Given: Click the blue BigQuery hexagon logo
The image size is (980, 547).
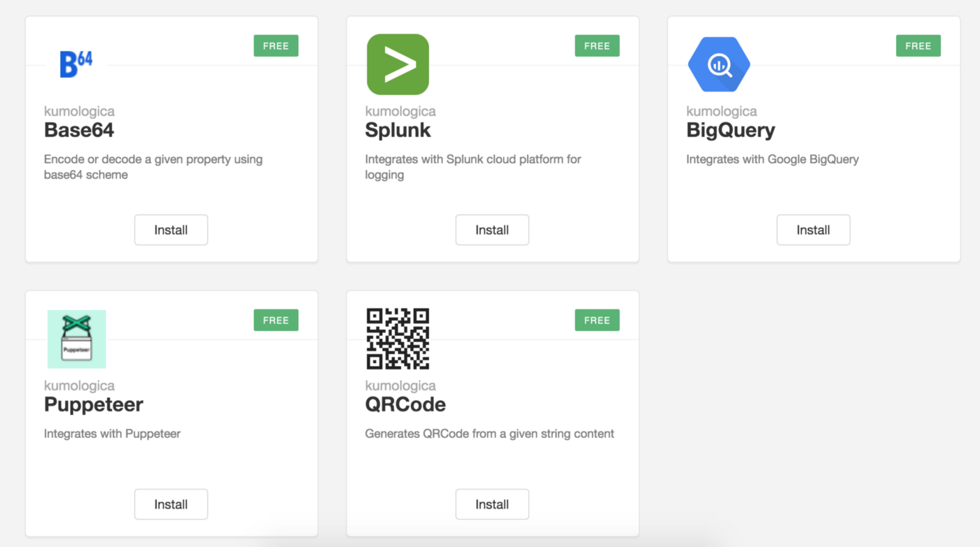Looking at the screenshot, I should point(719,64).
